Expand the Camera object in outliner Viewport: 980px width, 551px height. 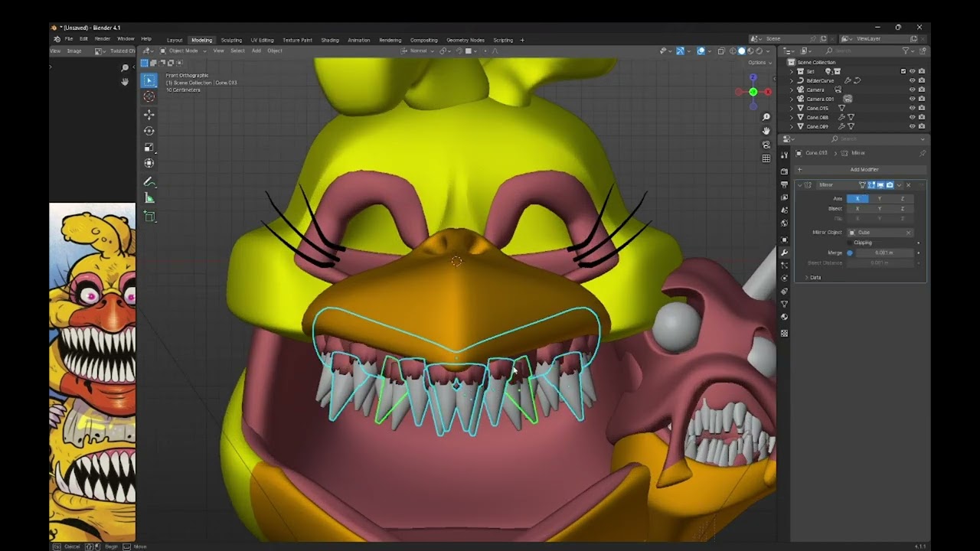792,90
